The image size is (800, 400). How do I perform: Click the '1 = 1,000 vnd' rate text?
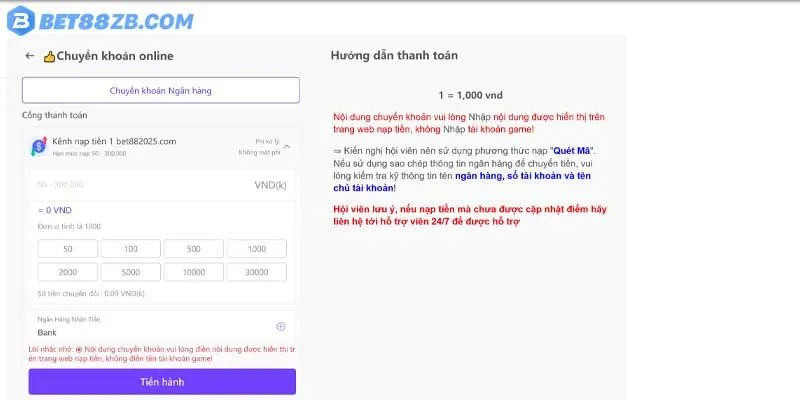pos(470,95)
